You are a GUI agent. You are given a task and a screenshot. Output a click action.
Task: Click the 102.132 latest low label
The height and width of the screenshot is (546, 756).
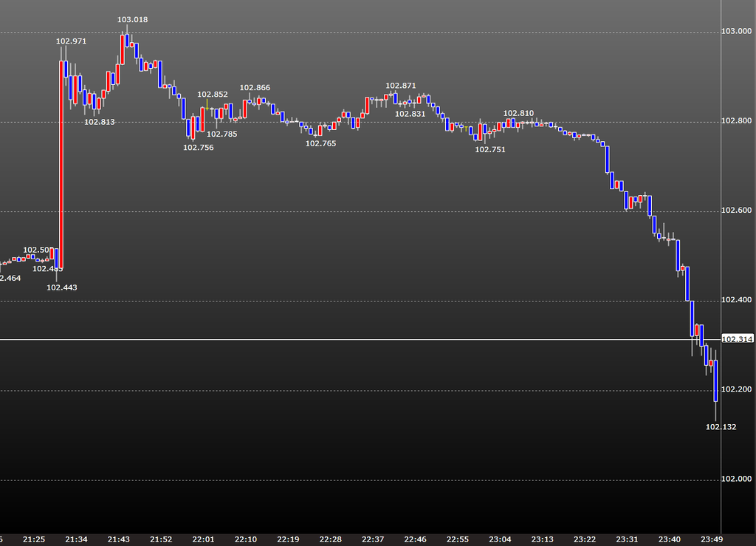721,427
